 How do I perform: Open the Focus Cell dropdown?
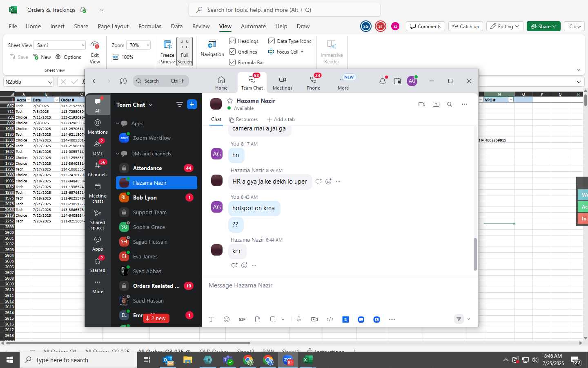tap(302, 52)
